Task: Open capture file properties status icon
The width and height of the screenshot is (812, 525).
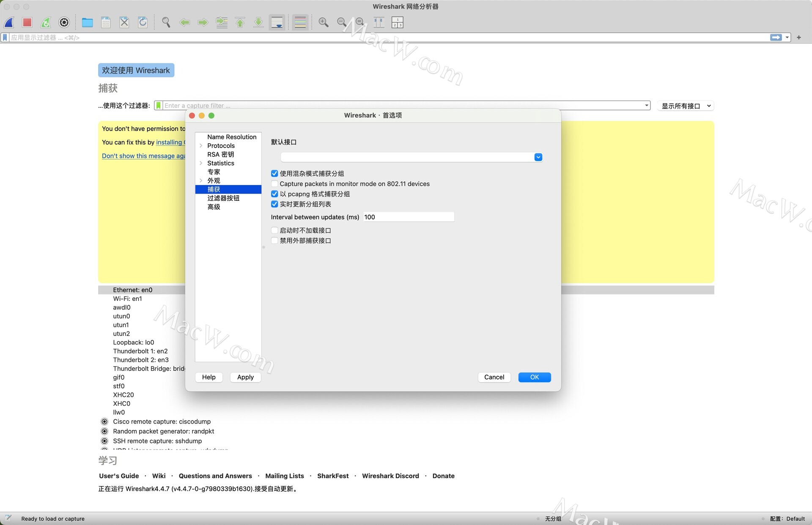Action: (8, 518)
